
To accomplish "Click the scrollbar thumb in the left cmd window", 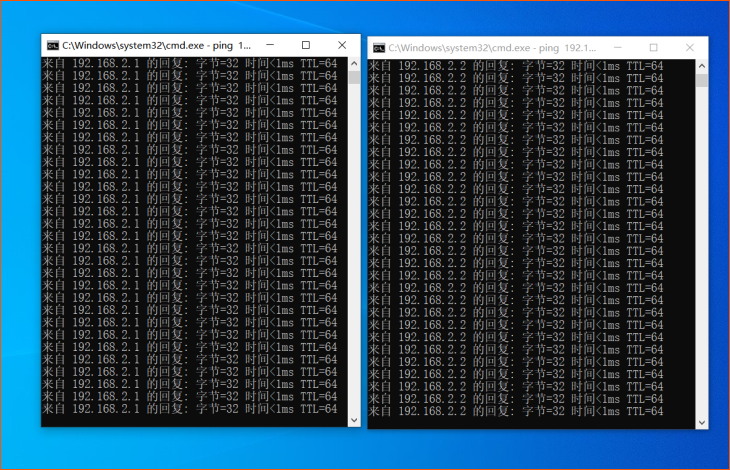I will (x=353, y=76).
